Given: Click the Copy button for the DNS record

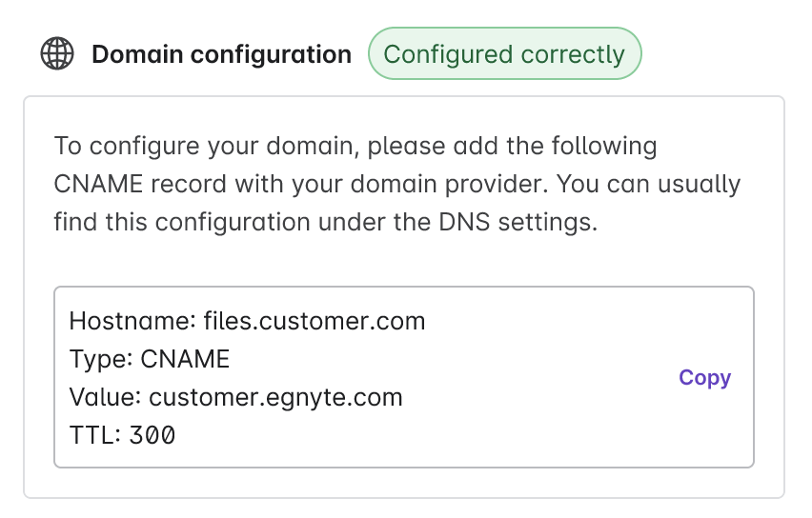Looking at the screenshot, I should 705,378.
